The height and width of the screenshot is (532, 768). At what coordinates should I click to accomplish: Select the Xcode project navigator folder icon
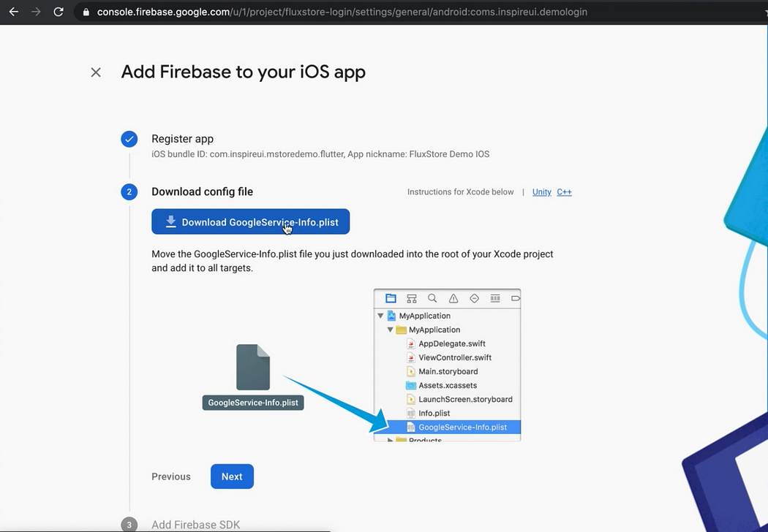pyautogui.click(x=391, y=298)
